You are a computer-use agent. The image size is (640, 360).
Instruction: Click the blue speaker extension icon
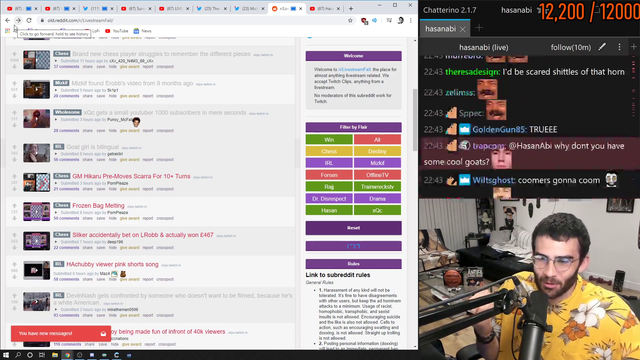click(x=375, y=20)
